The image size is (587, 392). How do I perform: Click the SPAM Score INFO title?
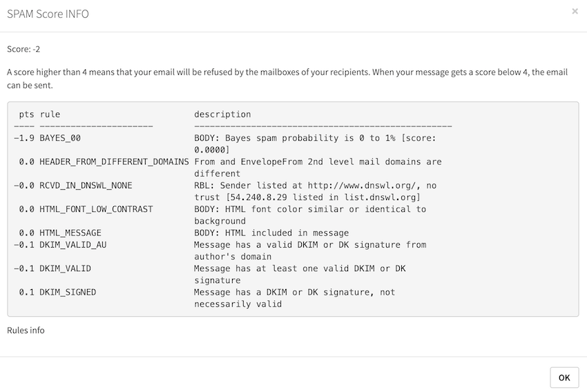48,14
